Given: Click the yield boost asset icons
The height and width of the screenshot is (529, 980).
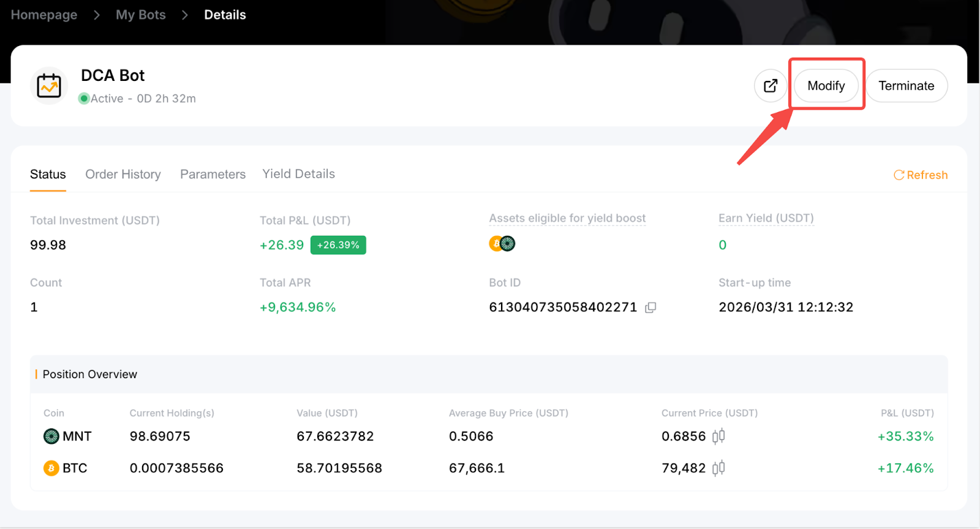Looking at the screenshot, I should (502, 244).
